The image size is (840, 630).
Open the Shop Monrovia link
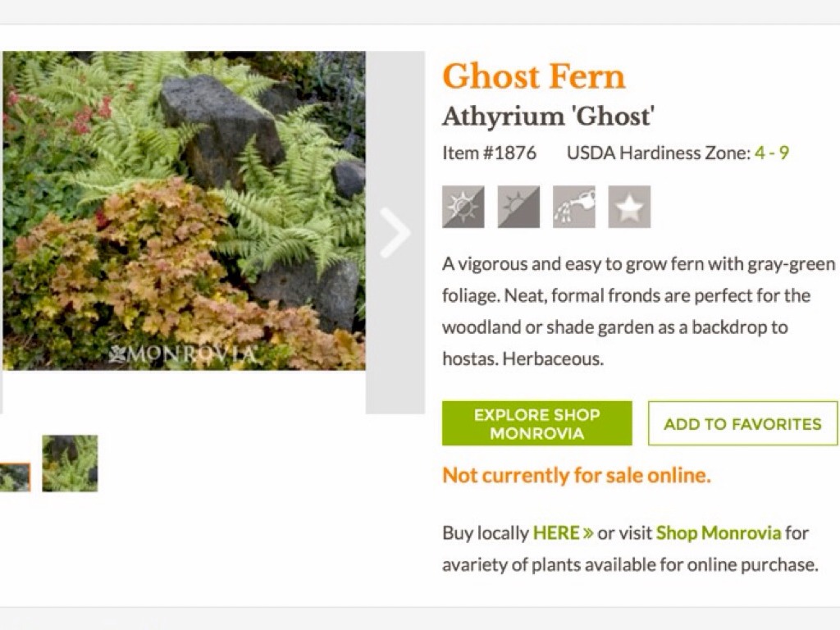tap(719, 533)
